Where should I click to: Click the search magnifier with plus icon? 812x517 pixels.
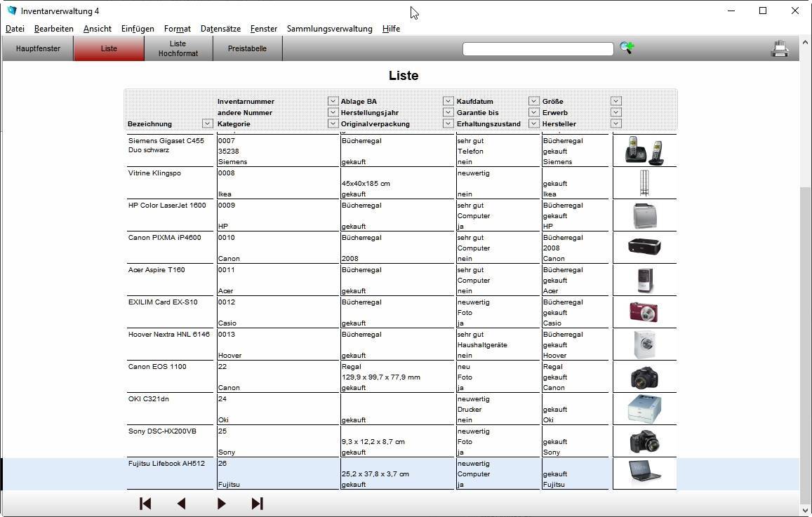pos(627,48)
